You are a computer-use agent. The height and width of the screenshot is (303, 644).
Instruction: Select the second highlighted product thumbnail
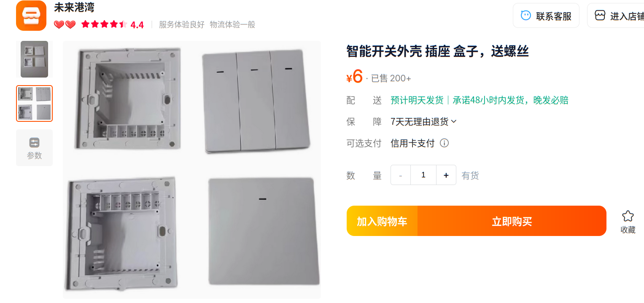[34, 104]
